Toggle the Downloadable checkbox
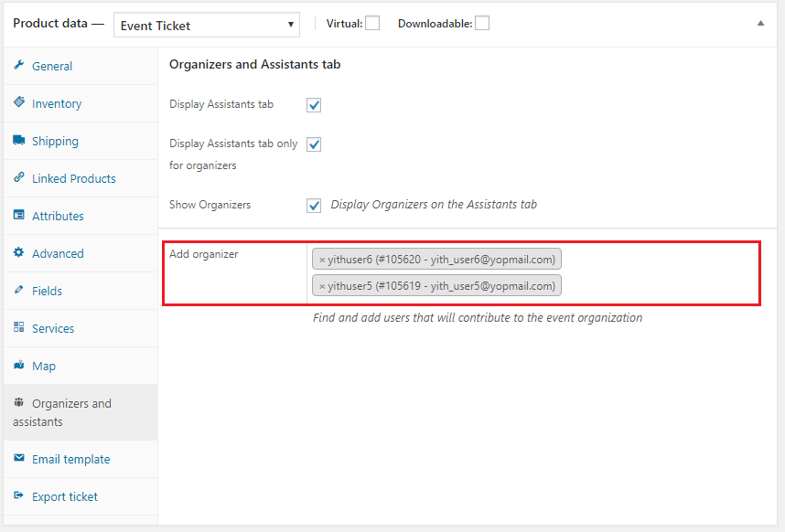Image resolution: width=785 pixels, height=532 pixels. [x=482, y=24]
